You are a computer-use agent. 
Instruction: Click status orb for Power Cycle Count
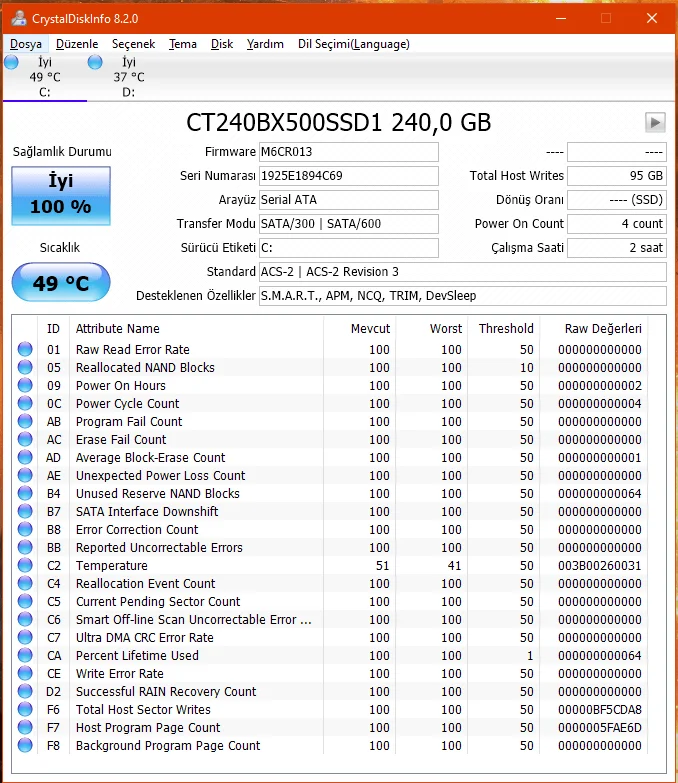click(x=25, y=403)
